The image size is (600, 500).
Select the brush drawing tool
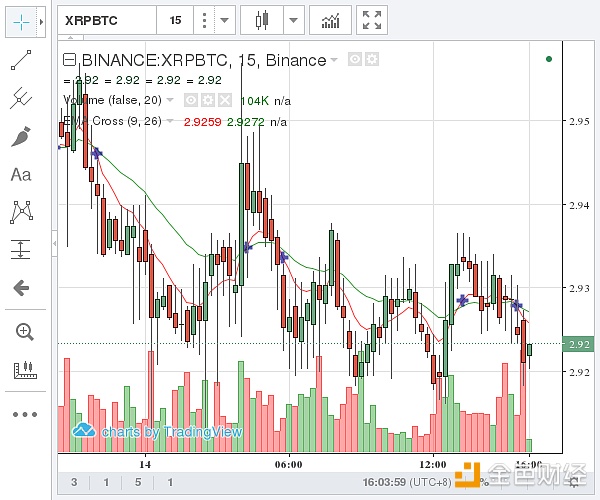point(21,137)
